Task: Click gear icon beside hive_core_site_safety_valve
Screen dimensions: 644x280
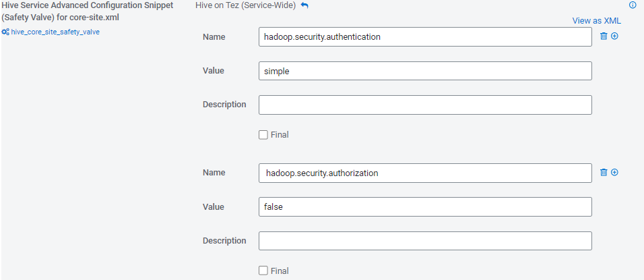Action: point(5,32)
